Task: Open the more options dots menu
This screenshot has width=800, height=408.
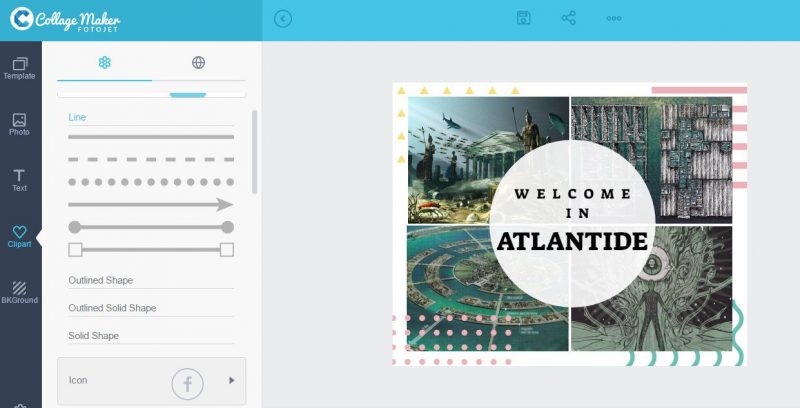Action: [614, 18]
